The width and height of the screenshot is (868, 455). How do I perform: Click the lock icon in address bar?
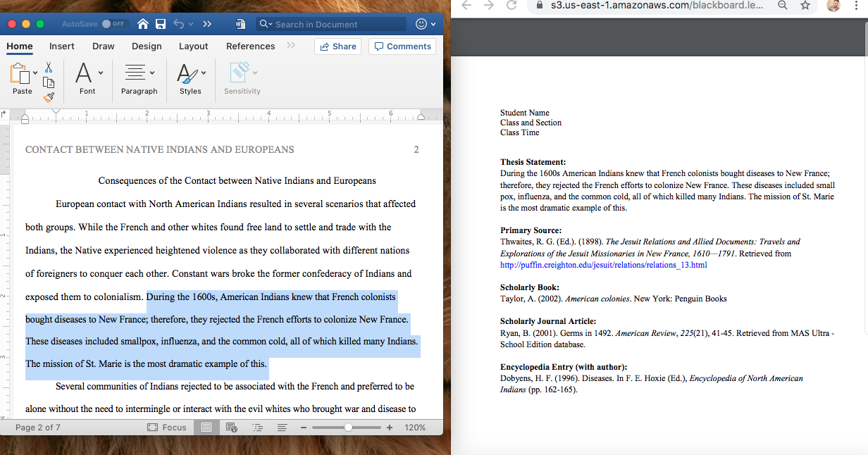pyautogui.click(x=540, y=5)
